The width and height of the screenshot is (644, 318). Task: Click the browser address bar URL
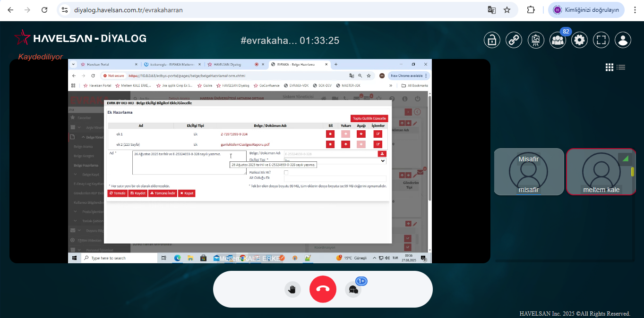[x=129, y=10]
